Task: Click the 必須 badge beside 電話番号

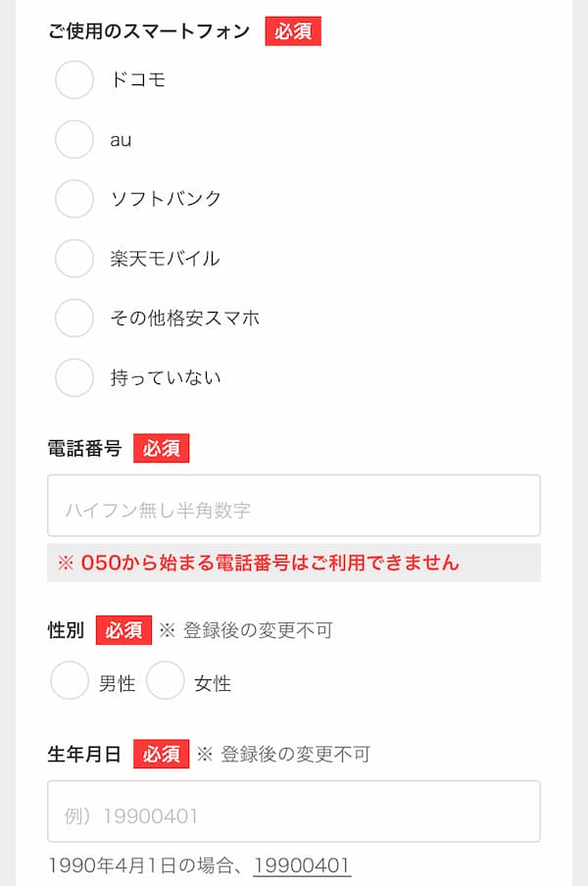Action: pyautogui.click(x=161, y=449)
